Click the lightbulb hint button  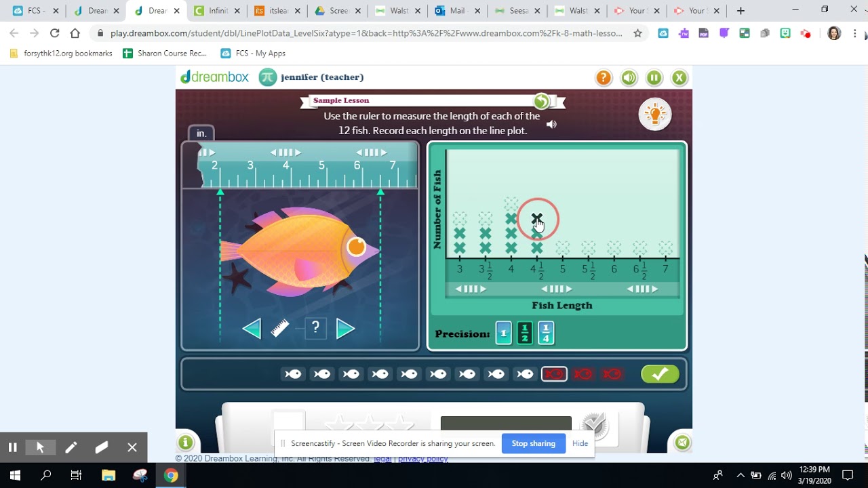pyautogui.click(x=655, y=115)
